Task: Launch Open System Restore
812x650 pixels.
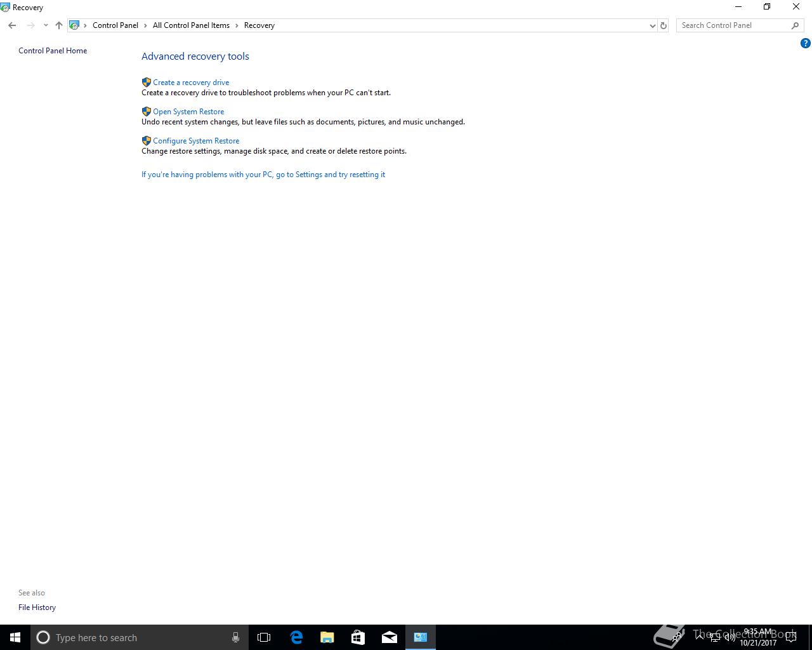Action: (x=188, y=112)
